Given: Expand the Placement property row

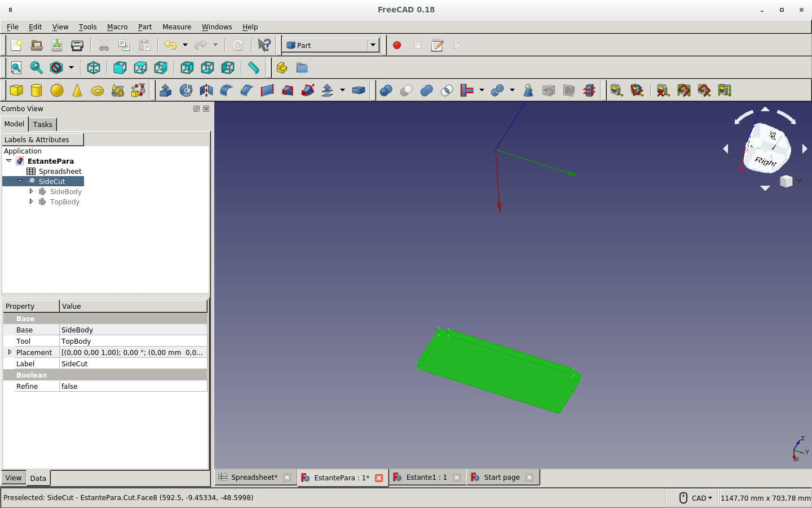Looking at the screenshot, I should click(10, 352).
